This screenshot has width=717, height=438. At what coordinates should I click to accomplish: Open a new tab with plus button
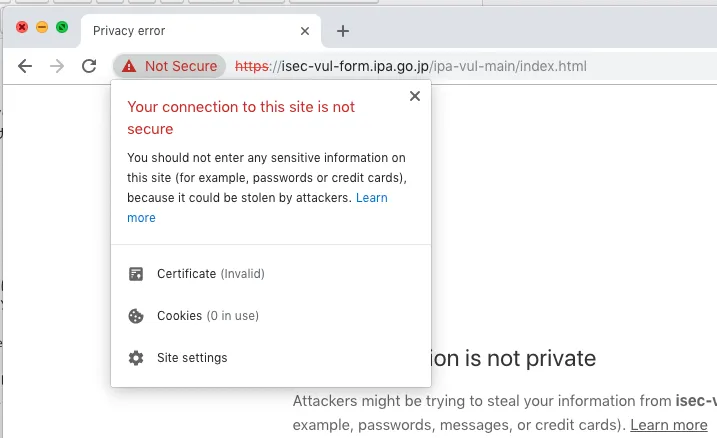tap(343, 31)
